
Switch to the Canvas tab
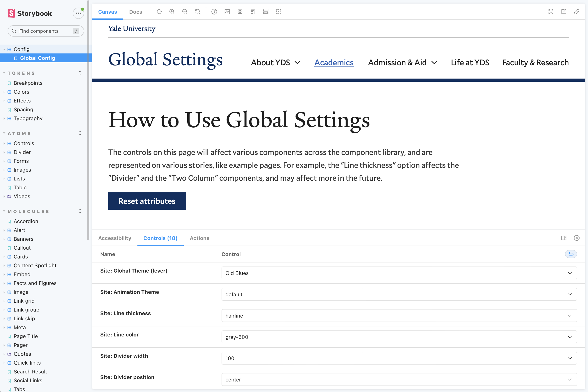107,12
